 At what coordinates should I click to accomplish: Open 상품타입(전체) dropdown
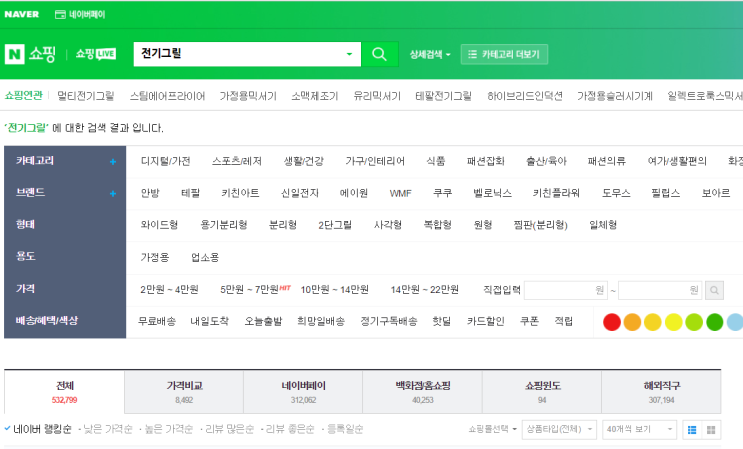559,430
